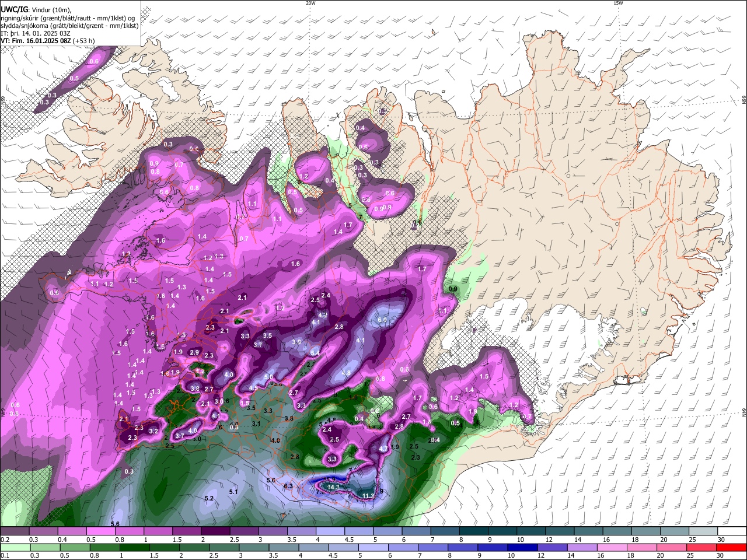The image size is (747, 560).
Task: Click the 'VT: Fim. 16.01.2025 08Z (+53 h)' line
Action: click(48, 41)
